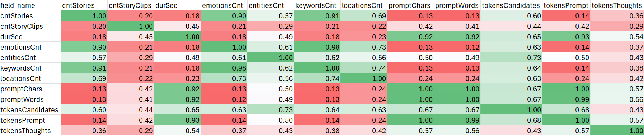This screenshot has width=644, height=135.
Task: Select the emotionsCnt row label
Action: 30,47
